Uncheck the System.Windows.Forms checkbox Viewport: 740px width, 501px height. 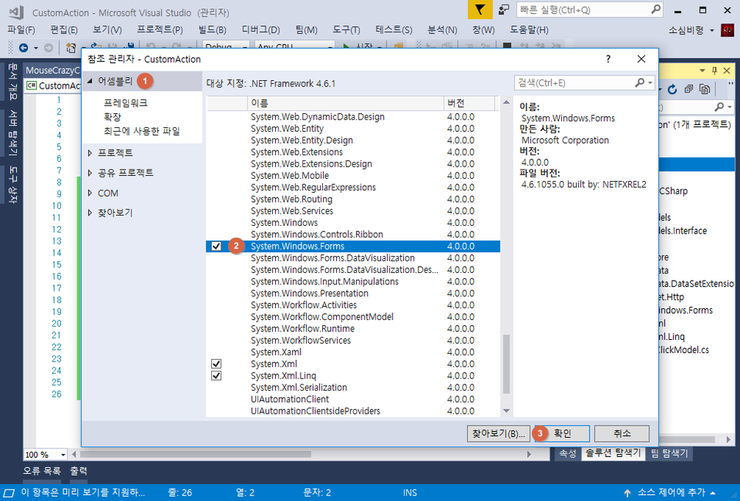216,246
